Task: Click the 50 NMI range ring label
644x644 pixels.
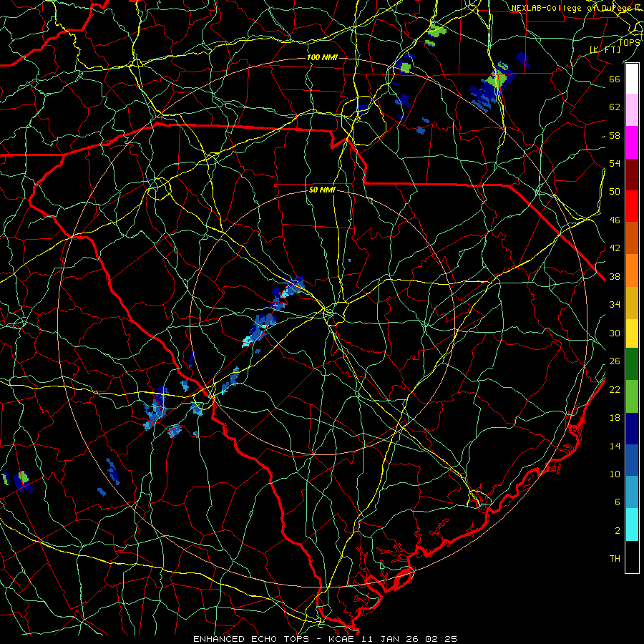Action: tap(322, 190)
